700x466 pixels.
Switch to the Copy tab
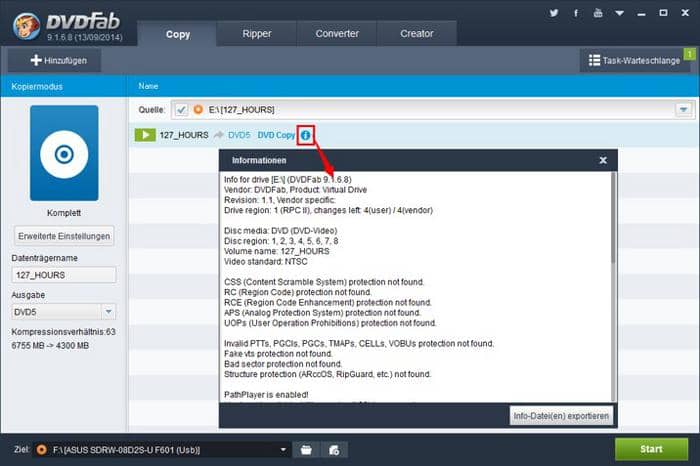178,34
